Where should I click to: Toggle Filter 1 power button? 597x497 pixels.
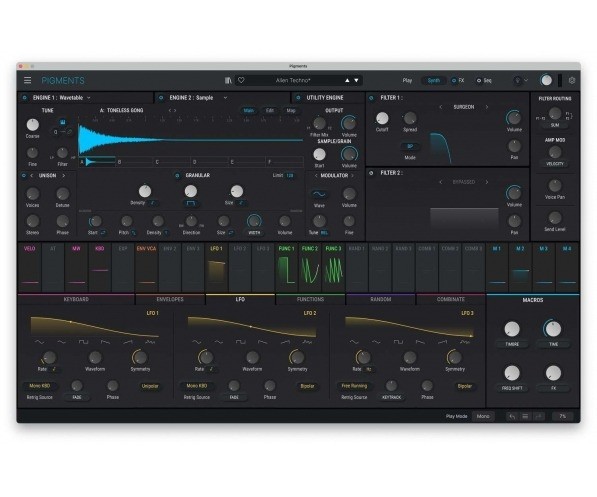tap(372, 98)
